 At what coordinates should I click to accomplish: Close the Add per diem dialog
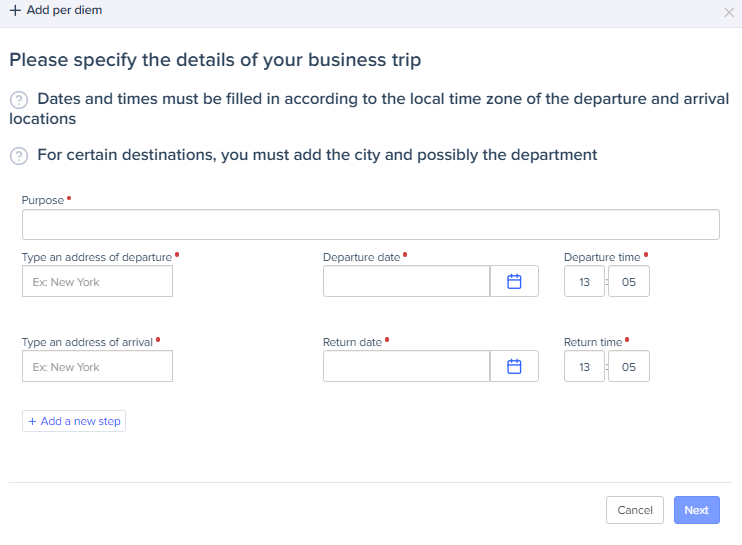point(728,12)
